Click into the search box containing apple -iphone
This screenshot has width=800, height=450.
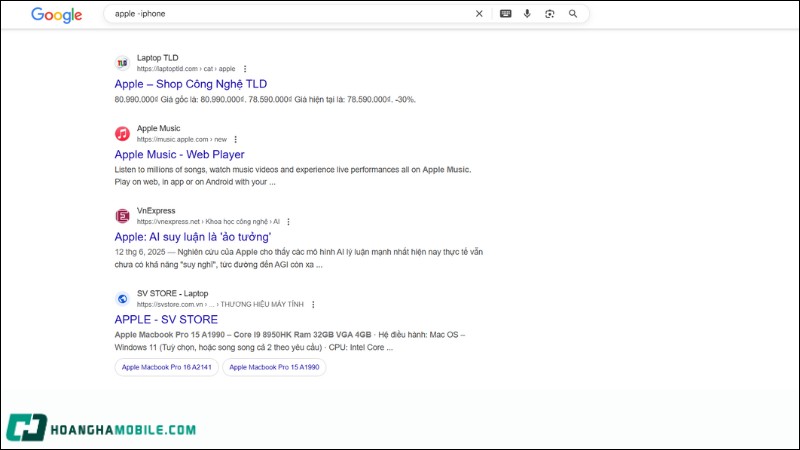[x=290, y=14]
